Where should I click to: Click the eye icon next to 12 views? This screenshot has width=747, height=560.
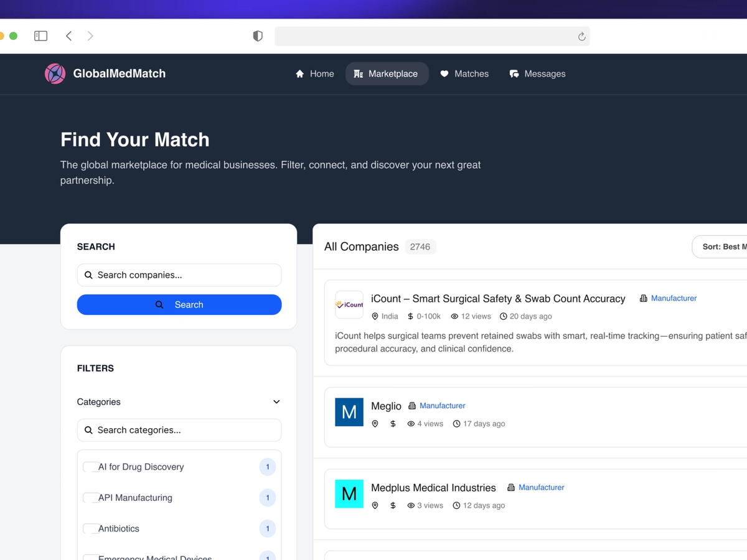pyautogui.click(x=454, y=316)
